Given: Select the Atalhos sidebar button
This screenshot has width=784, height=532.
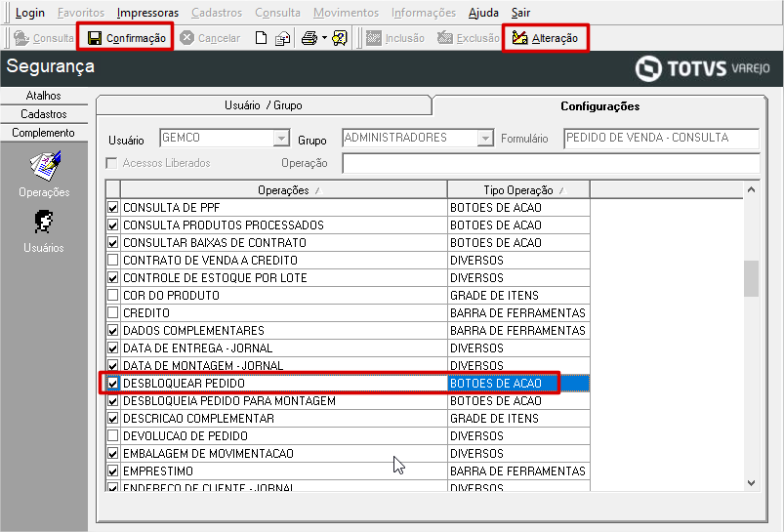Looking at the screenshot, I should (x=44, y=96).
